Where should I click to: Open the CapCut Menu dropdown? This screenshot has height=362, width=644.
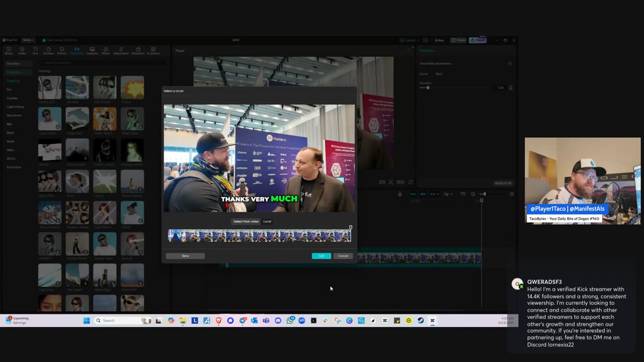28,40
